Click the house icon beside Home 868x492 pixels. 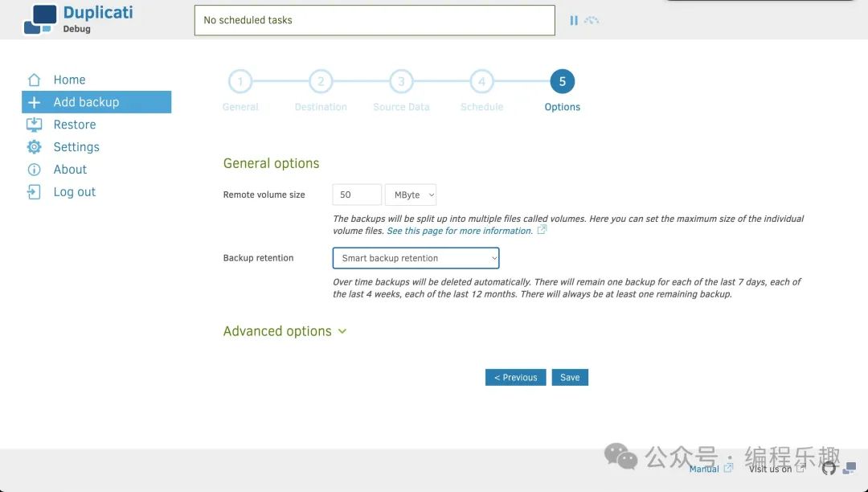click(34, 80)
